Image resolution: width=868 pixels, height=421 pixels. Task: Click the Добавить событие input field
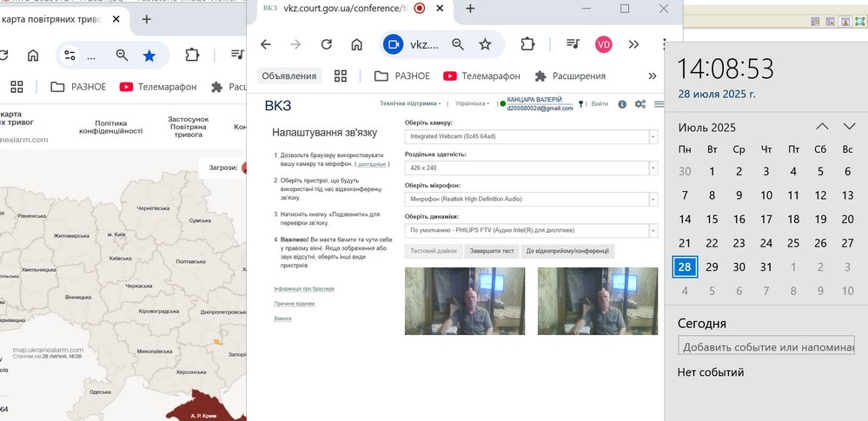pyautogui.click(x=766, y=347)
